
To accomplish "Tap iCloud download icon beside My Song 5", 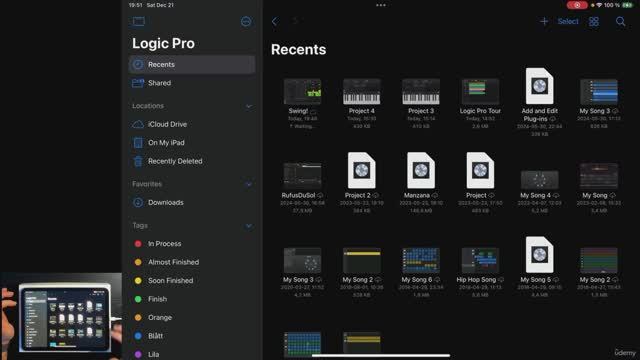I will click(x=556, y=280).
